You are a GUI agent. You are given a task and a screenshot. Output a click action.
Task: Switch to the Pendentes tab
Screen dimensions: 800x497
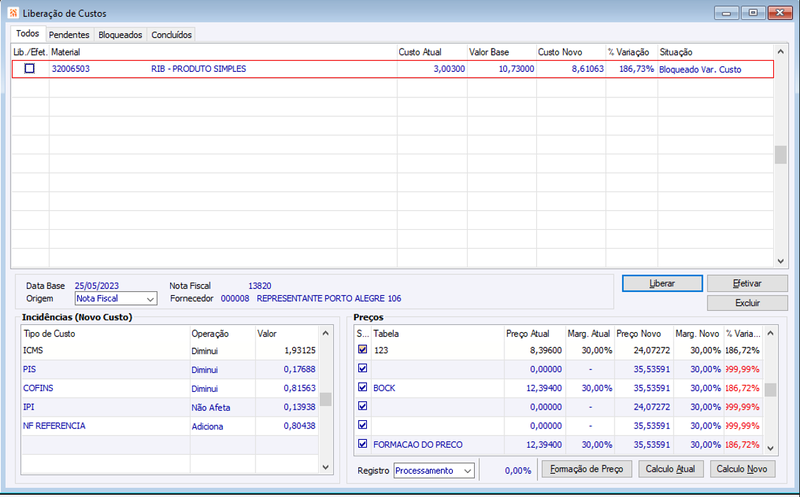(x=69, y=35)
